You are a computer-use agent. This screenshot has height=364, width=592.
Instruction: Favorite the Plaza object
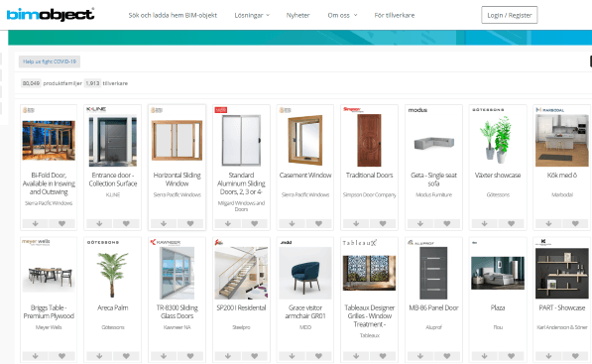(x=512, y=356)
